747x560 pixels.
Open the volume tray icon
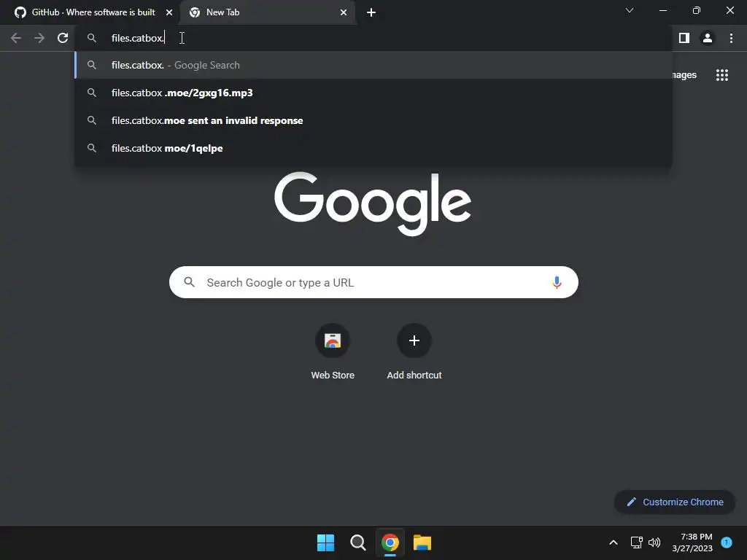pos(654,542)
